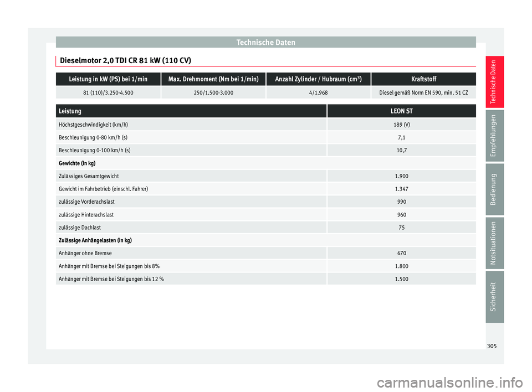Go to the Notsituationen side tab
The image size is (532, 392).
pos(494,243)
